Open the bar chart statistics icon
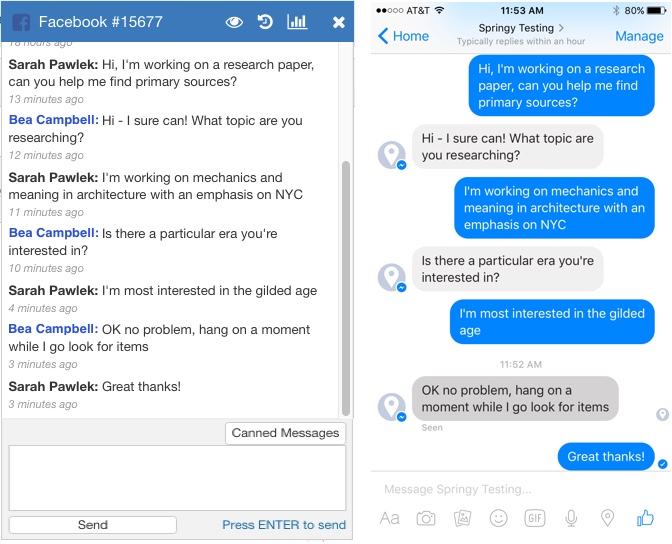Image resolution: width=672 pixels, height=544 pixels. coord(297,21)
